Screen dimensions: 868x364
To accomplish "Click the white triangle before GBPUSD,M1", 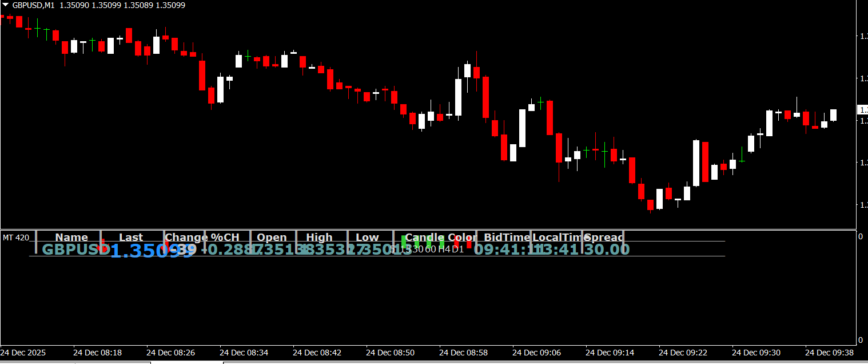I will pyautogui.click(x=6, y=5).
